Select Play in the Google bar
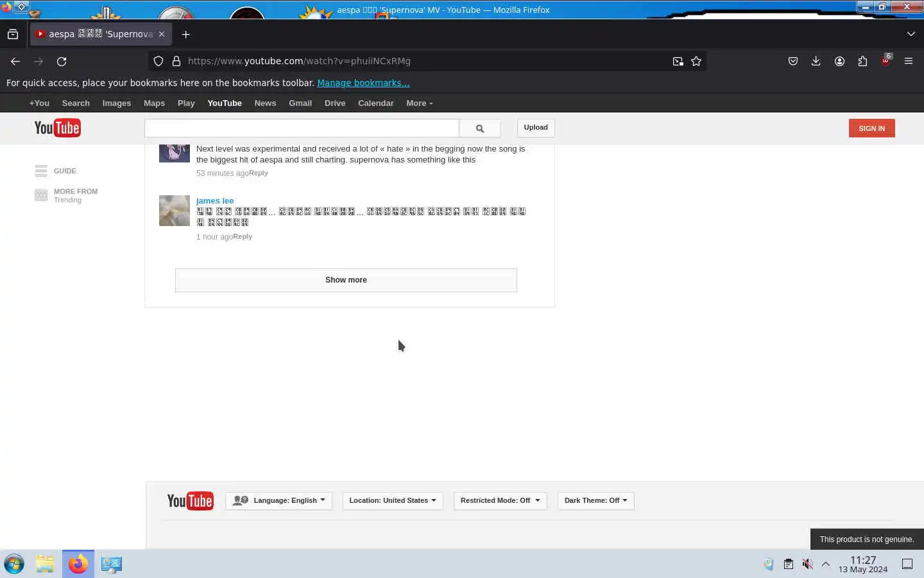The height and width of the screenshot is (578, 924). [x=186, y=103]
